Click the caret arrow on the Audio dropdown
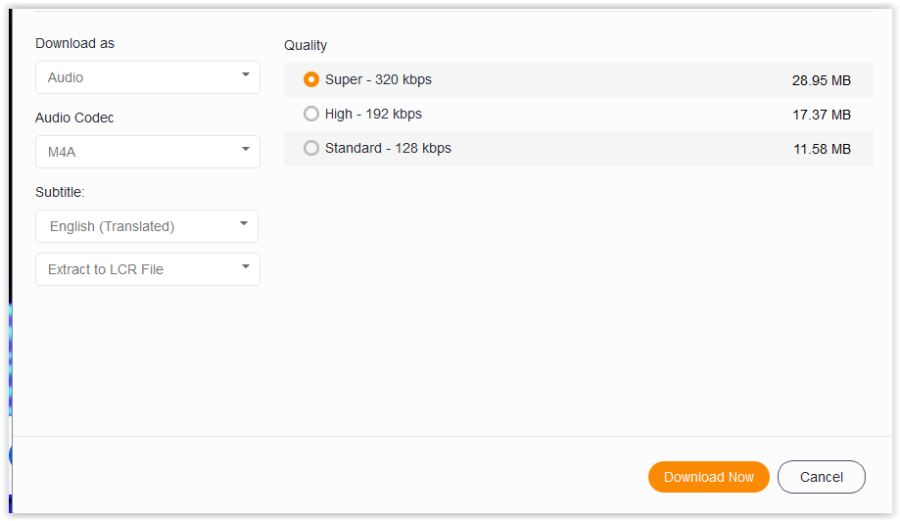 pos(245,76)
